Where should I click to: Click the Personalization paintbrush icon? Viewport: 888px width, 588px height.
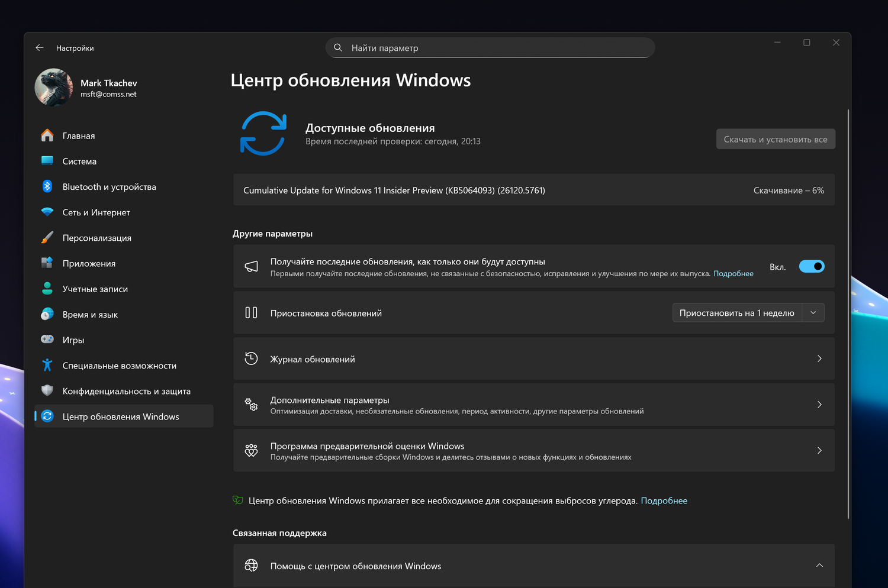(47, 238)
